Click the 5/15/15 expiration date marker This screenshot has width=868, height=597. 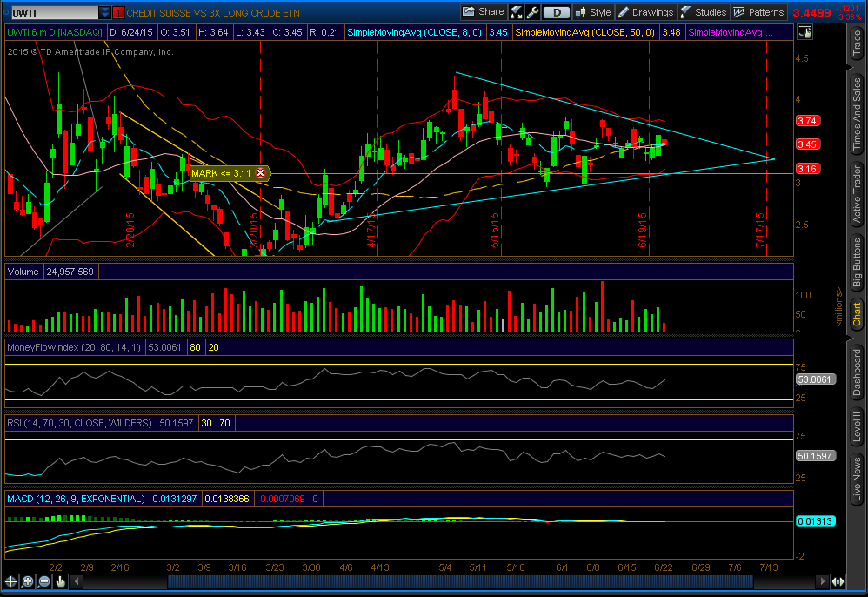(x=494, y=230)
